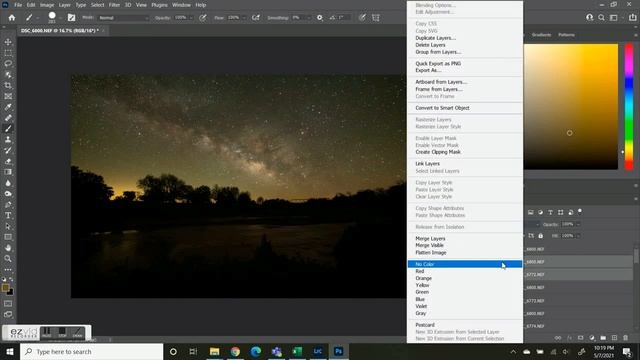Viewport: 640px width, 360px height.
Task: Toggle Quick Mask mode
Action: [8, 304]
